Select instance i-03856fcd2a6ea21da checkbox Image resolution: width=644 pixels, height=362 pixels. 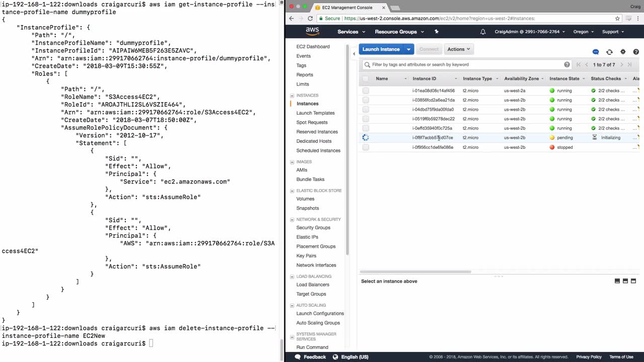[366, 100]
